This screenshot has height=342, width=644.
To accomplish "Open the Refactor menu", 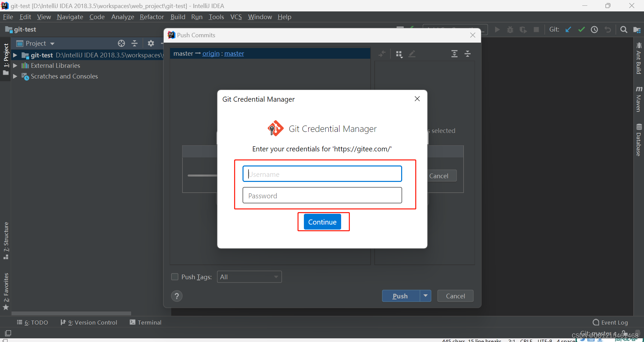I will coord(152,17).
